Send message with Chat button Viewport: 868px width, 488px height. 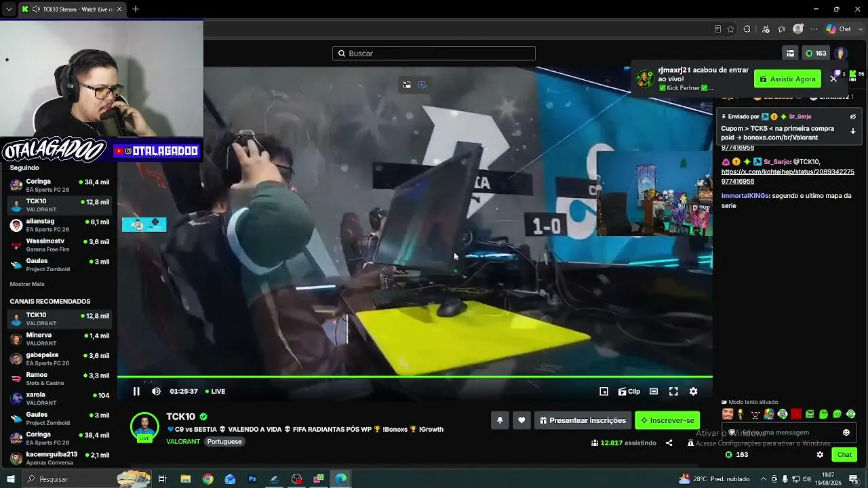coord(844,455)
